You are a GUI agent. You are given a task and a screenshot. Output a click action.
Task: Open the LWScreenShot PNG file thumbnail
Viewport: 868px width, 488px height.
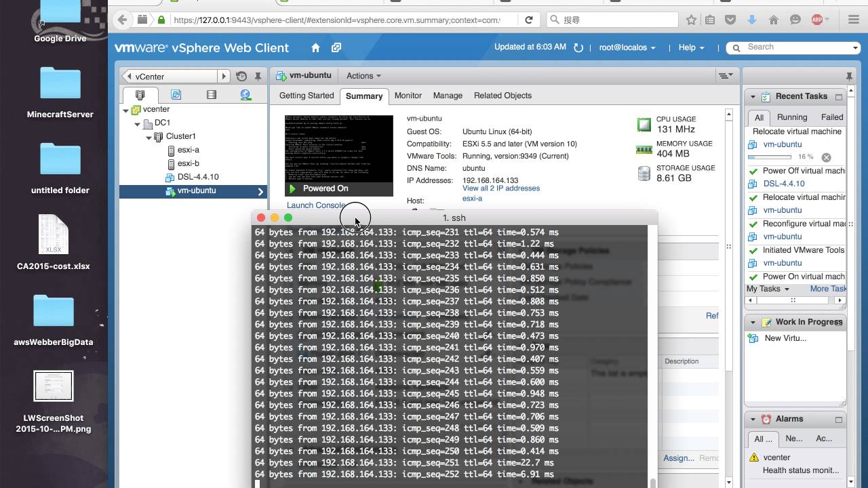(x=54, y=386)
